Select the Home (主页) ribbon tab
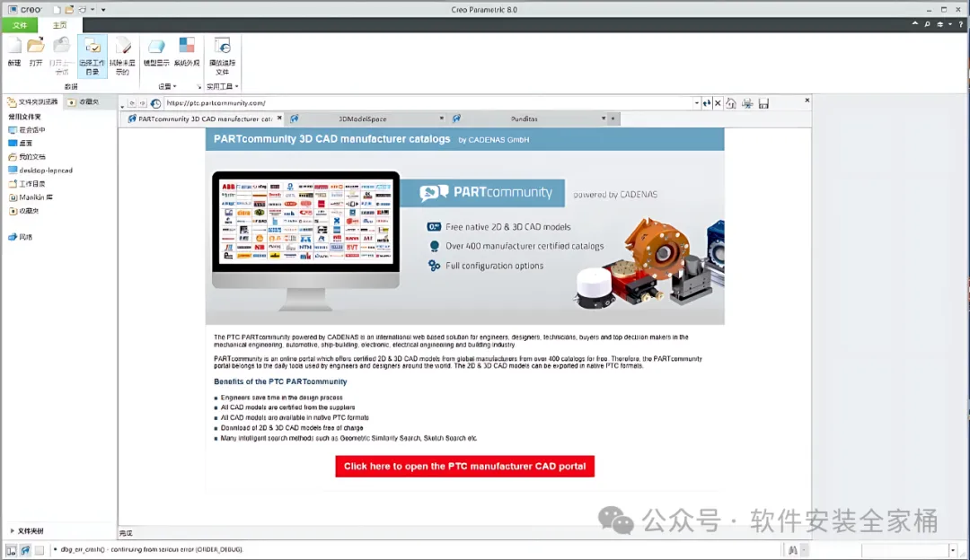Screen dimensions: 970x560 [59, 25]
